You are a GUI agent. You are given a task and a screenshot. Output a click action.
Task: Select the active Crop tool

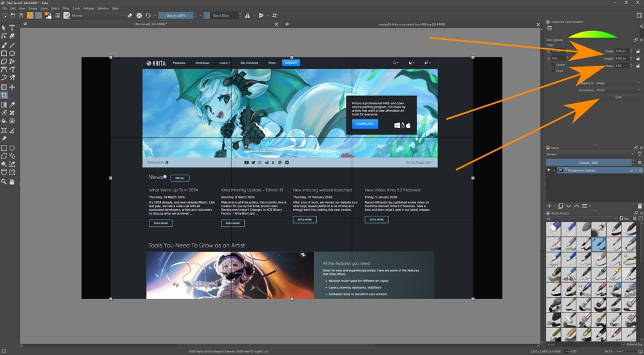[4, 95]
